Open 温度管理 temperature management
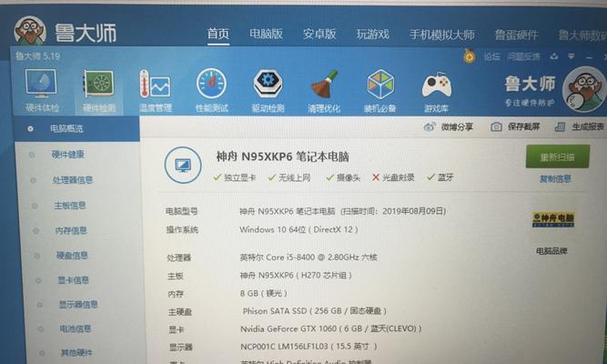The width and height of the screenshot is (607, 364). [x=156, y=91]
